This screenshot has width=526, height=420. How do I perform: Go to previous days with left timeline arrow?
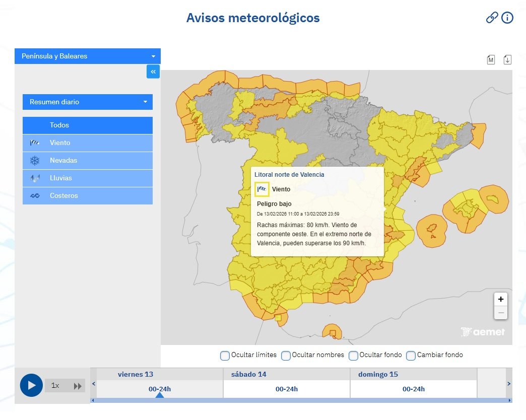coord(94,383)
